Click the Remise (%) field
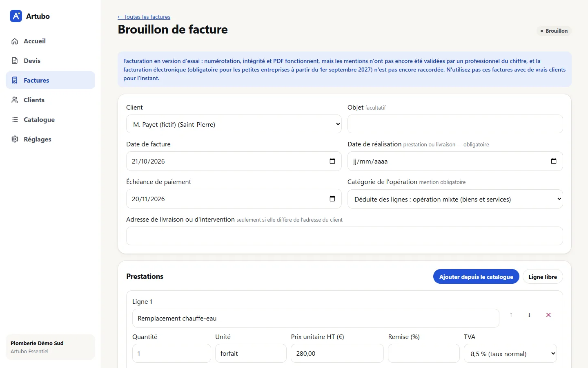The width and height of the screenshot is (588, 368). coord(424,353)
